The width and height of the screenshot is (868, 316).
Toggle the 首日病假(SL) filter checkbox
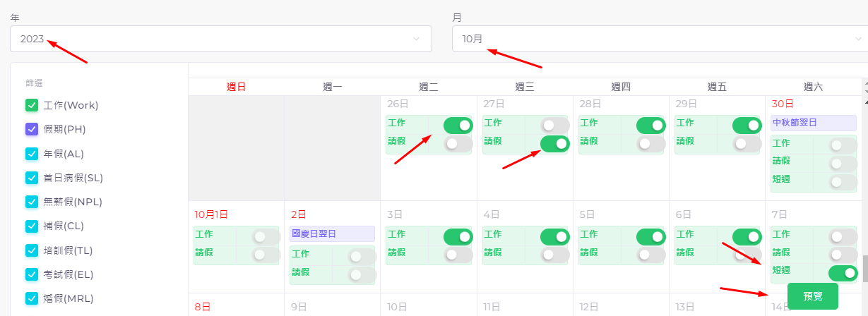(31, 178)
